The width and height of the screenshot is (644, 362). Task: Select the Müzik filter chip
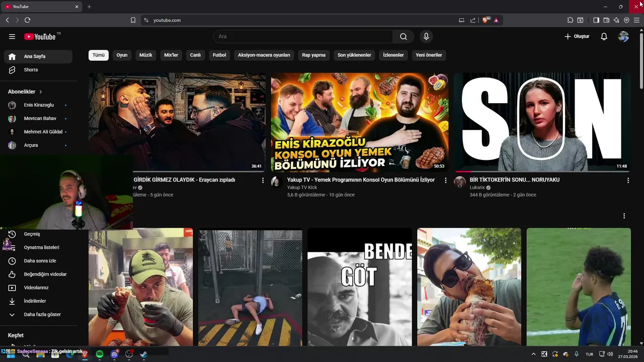[146, 55]
